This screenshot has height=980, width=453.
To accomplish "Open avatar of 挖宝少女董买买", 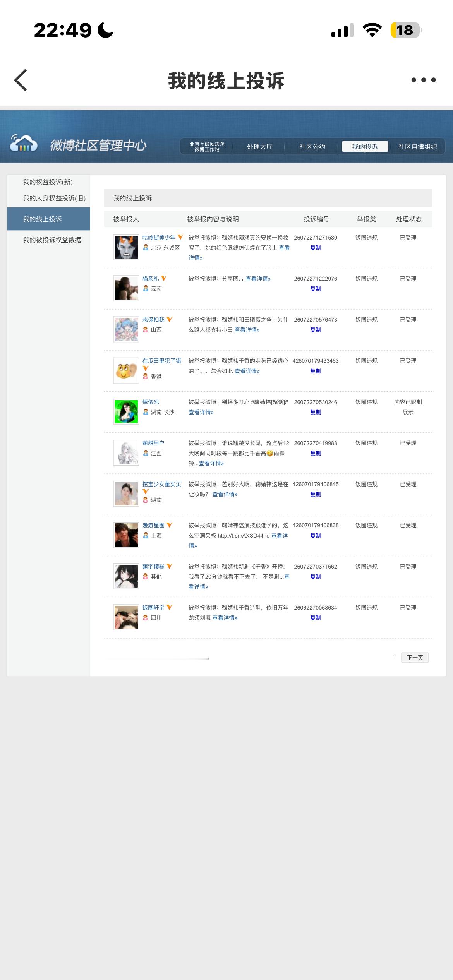I will click(126, 494).
